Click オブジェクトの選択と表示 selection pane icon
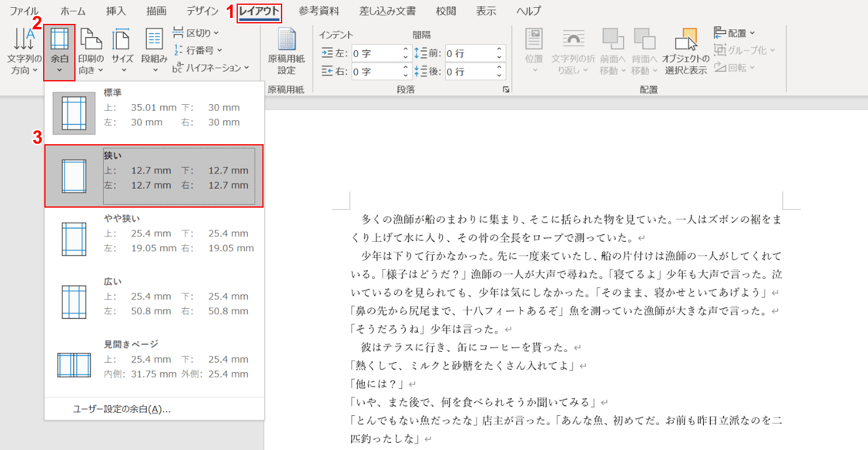 [686, 52]
